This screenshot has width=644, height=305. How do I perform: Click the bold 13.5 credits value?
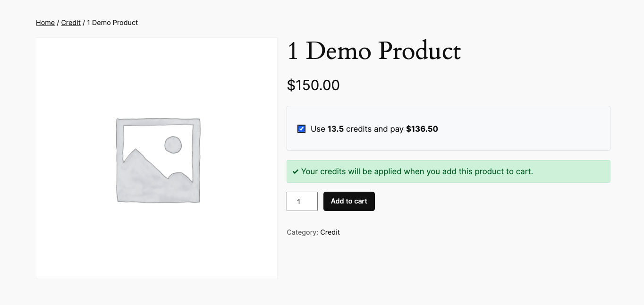tap(336, 129)
